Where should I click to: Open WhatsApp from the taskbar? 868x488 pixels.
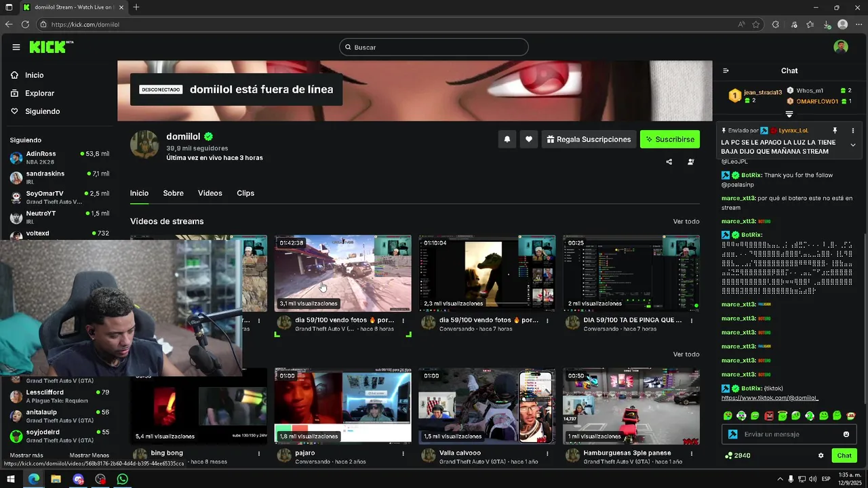coord(122,479)
